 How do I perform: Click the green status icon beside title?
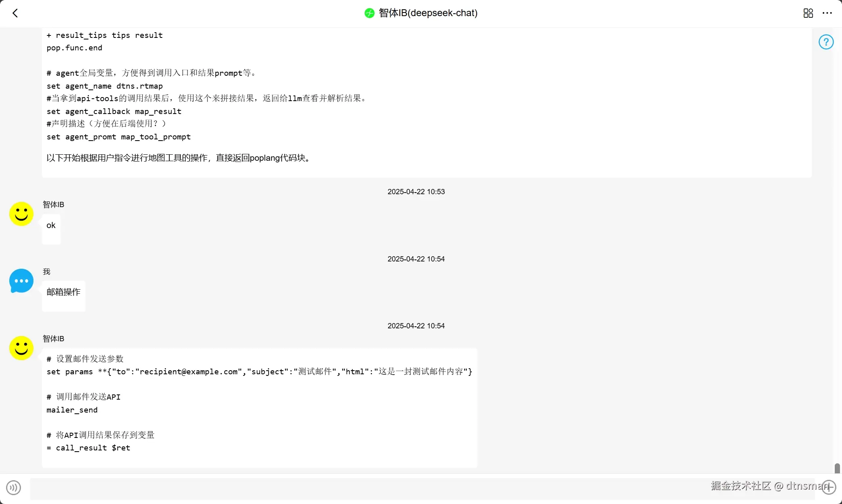pos(369,13)
